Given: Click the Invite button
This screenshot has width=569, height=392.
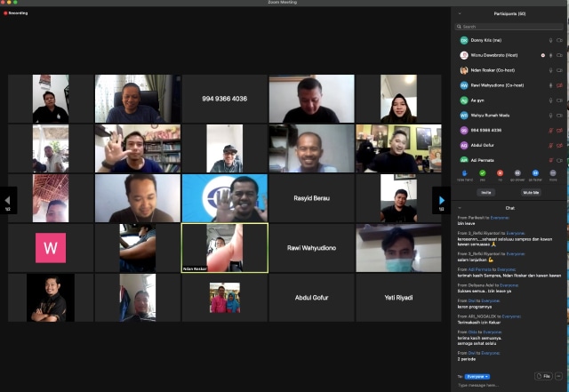Looking at the screenshot, I should point(486,193).
